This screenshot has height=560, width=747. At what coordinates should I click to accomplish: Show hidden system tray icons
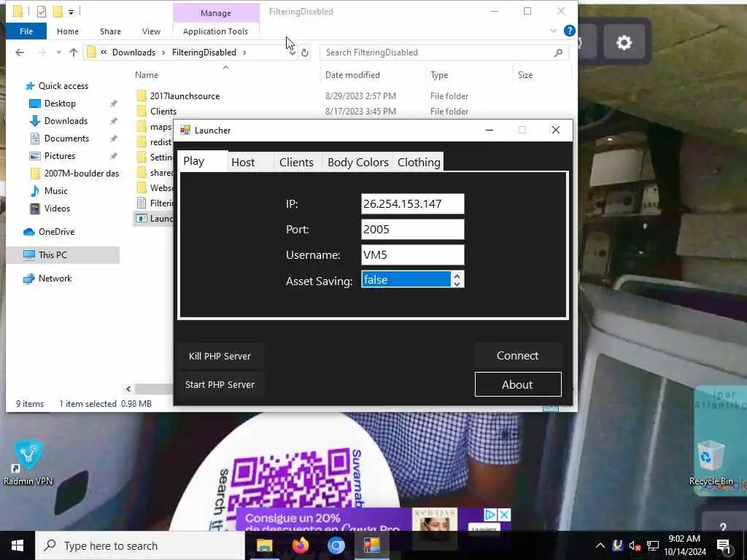pyautogui.click(x=600, y=545)
